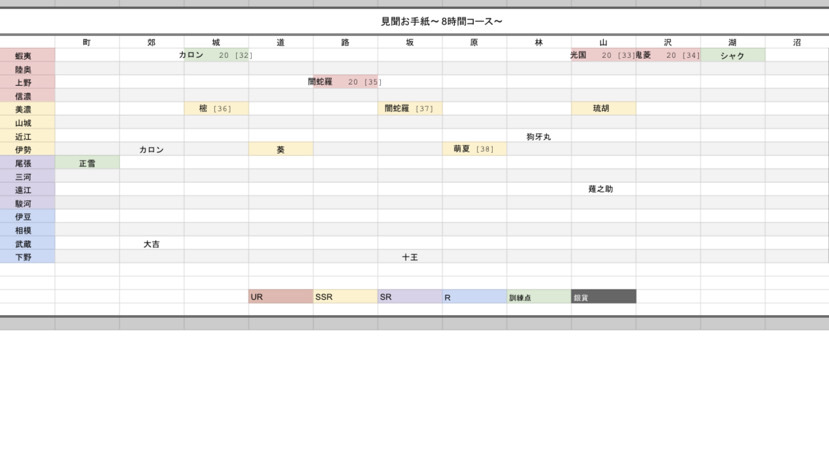Viewport: 829px width, 466px height.
Task: Click the 山 column header
Action: pos(603,42)
